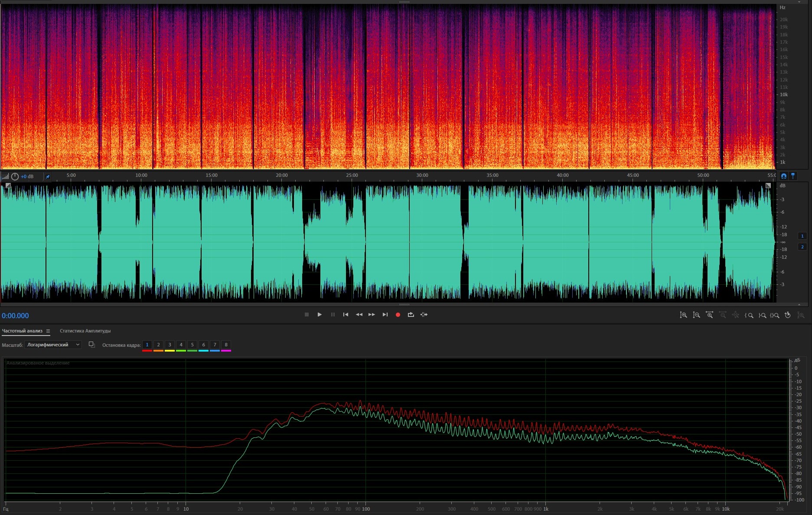812x515 pixels.
Task: Move playhead to previous marker
Action: [x=346, y=315]
